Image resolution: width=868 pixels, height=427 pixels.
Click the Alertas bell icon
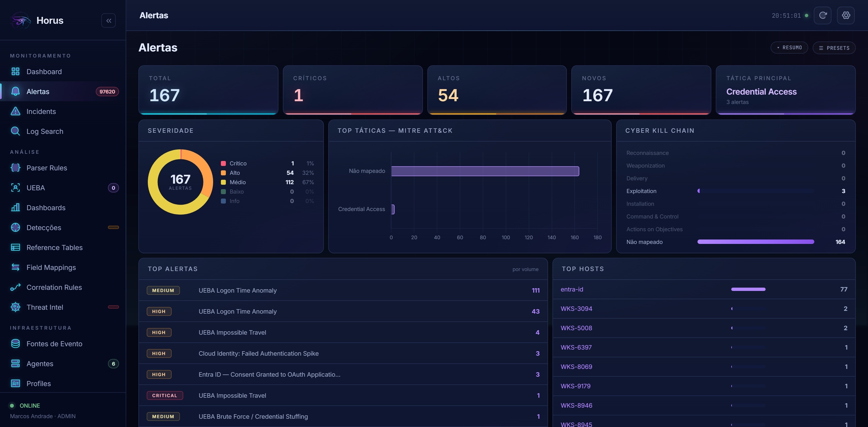(x=15, y=91)
